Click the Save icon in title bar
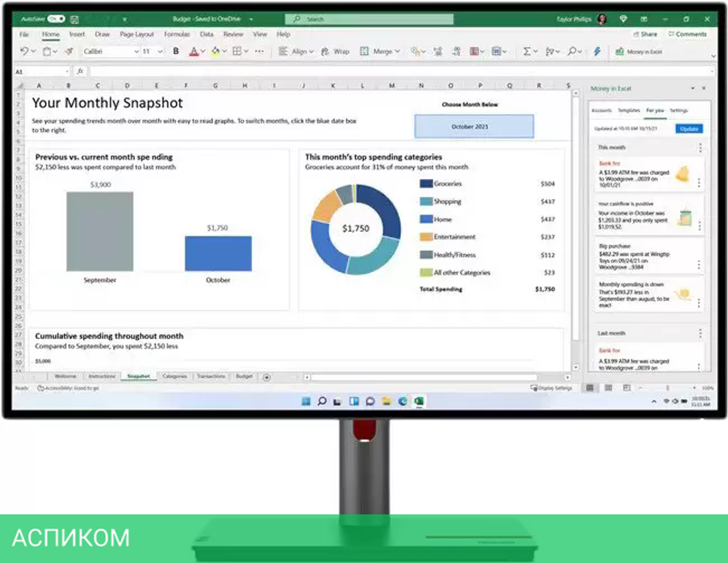728x563 pixels. tap(74, 20)
